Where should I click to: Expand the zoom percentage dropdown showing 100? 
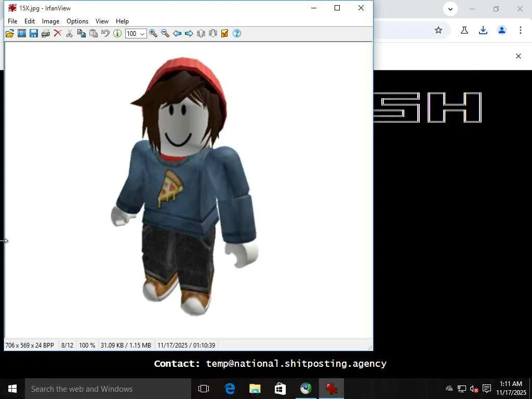(x=143, y=34)
